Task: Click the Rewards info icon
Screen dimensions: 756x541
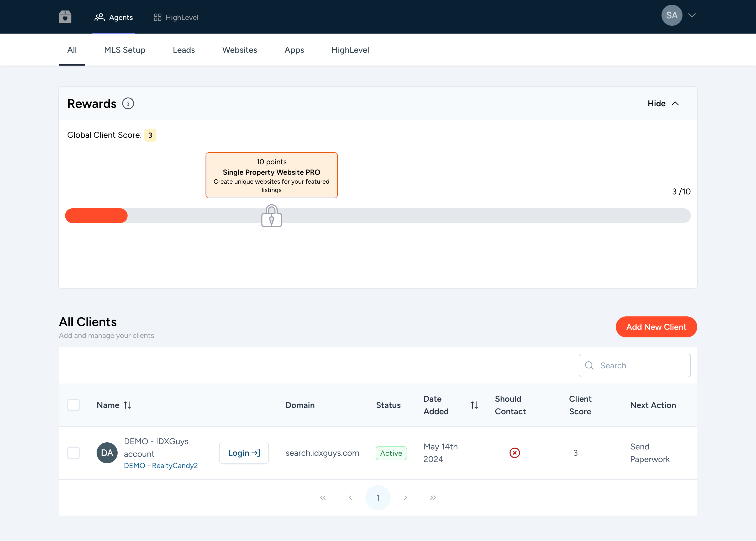Action: (x=128, y=104)
